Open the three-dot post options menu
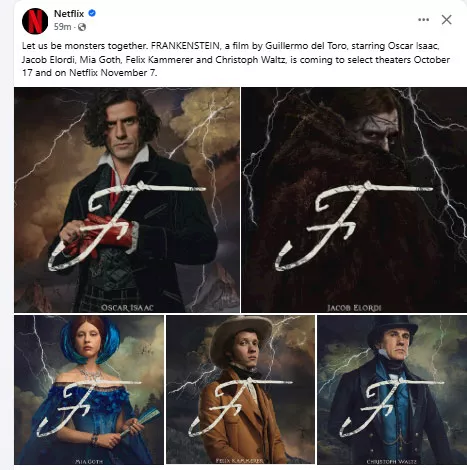467x470 pixels. [x=423, y=20]
